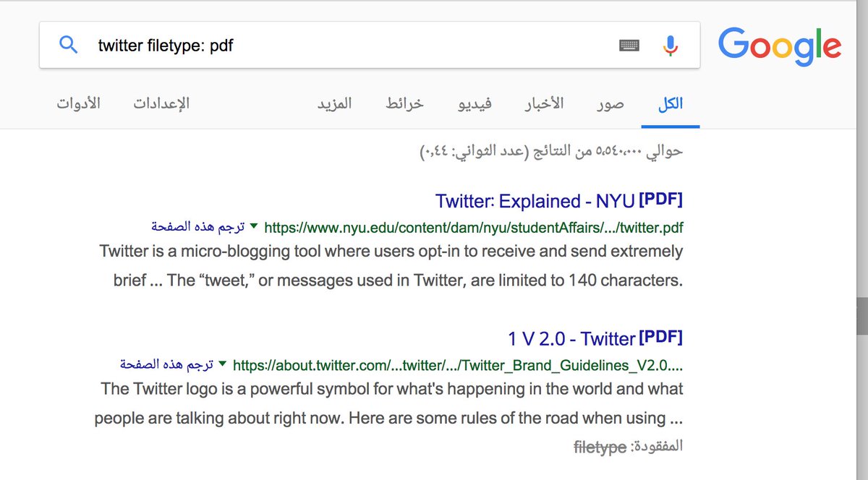Click the nyu.edu twitter.pdf URL text
868x480 pixels.
point(474,228)
